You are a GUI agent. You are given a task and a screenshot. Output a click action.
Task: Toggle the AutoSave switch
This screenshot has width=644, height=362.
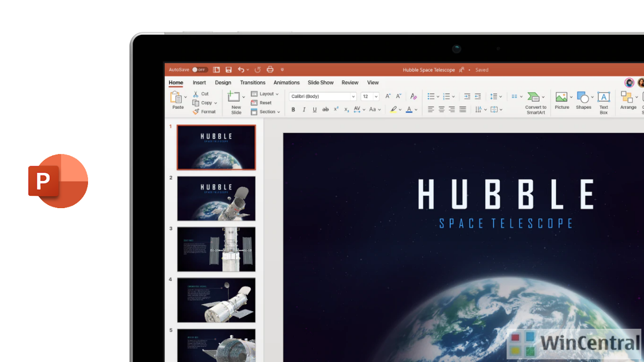point(200,70)
